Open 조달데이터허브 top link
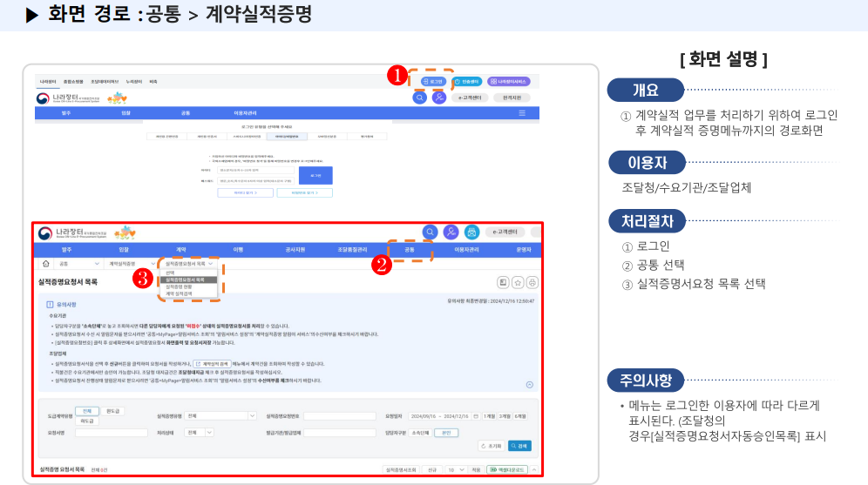The image size is (868, 485). 105,82
